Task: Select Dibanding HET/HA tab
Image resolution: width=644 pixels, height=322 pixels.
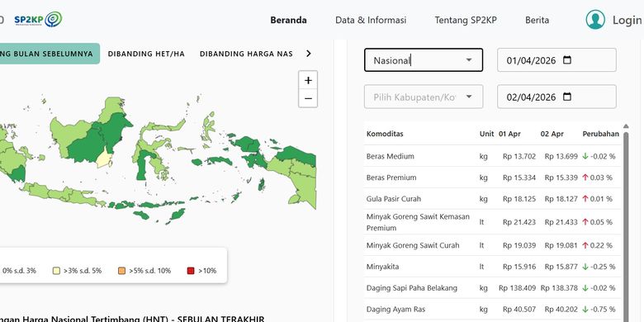Action: click(x=146, y=54)
